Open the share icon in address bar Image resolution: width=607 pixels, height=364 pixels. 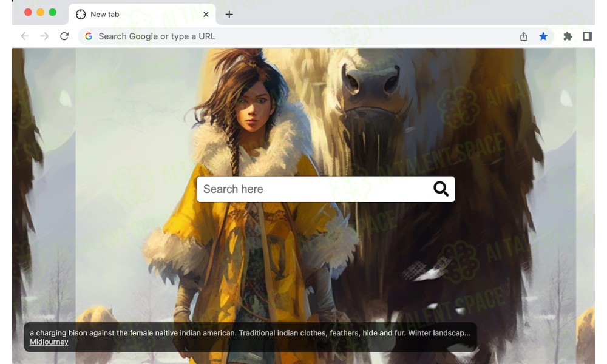coord(523,36)
